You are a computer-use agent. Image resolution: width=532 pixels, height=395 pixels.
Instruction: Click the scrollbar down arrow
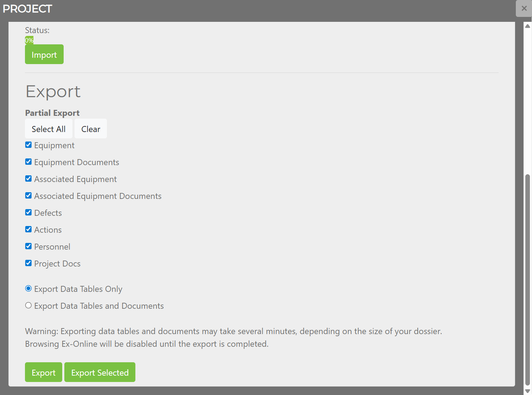point(527,391)
